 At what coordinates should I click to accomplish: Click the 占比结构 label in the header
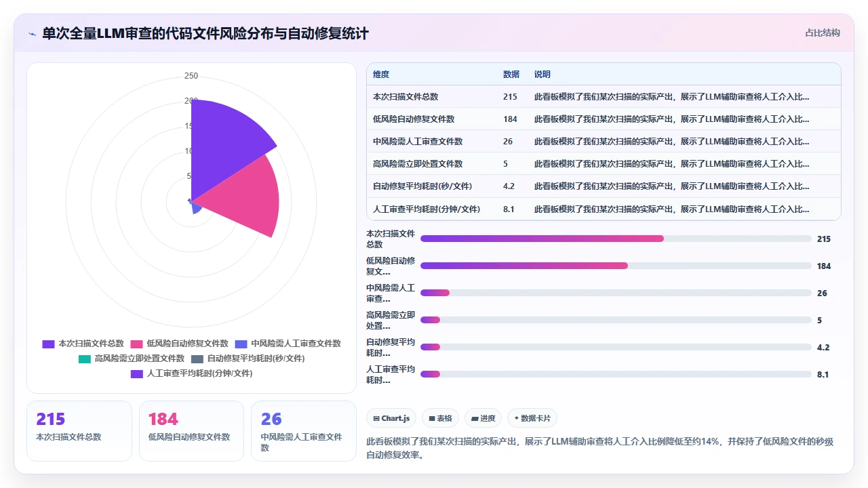823,33
